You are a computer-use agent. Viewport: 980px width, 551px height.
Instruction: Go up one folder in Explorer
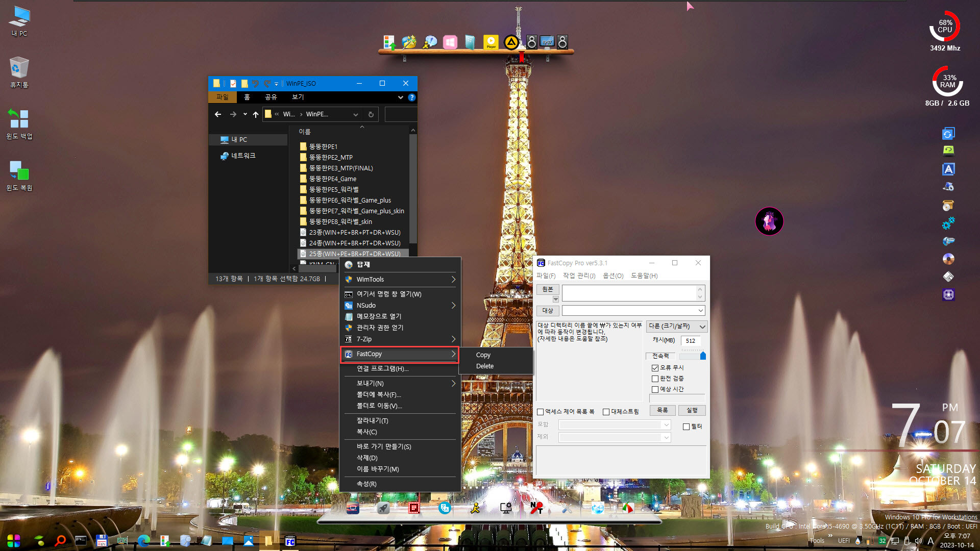pyautogui.click(x=256, y=114)
